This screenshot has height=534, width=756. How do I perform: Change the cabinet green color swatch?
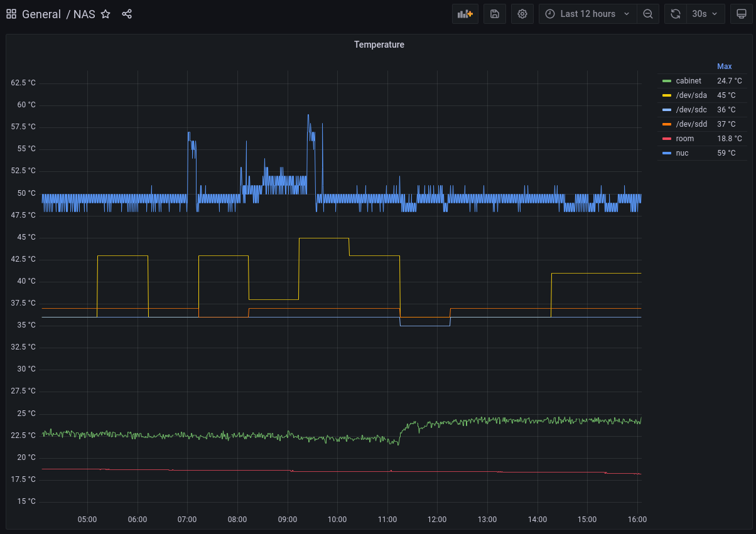(x=667, y=81)
